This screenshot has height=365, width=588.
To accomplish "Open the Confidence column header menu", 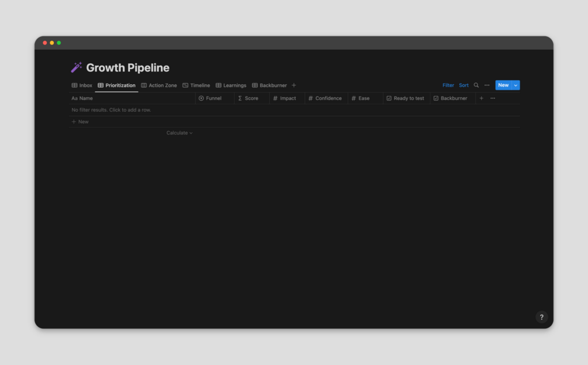I will [325, 98].
